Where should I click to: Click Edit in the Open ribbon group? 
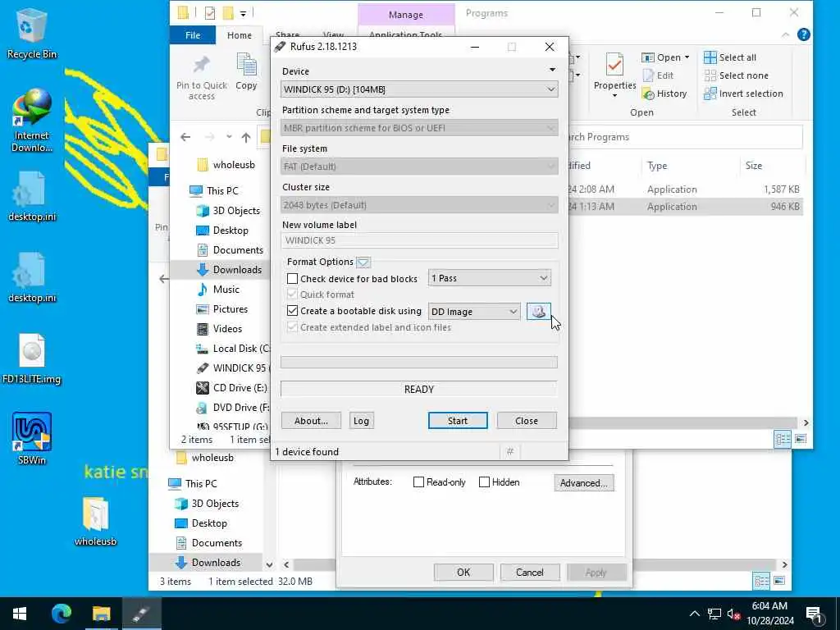pos(658,75)
